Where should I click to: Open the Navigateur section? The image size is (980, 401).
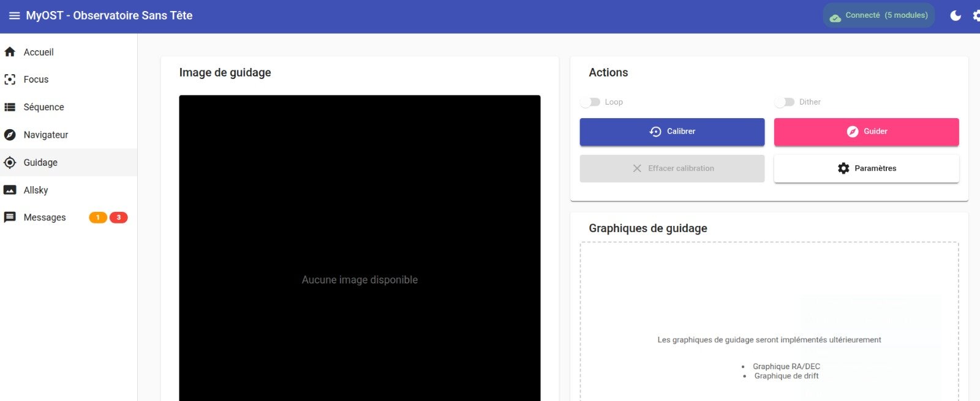point(69,135)
